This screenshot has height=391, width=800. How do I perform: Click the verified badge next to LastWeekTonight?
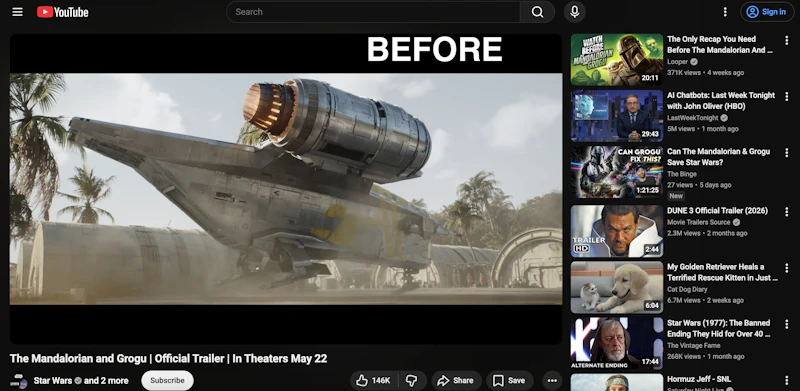(724, 118)
